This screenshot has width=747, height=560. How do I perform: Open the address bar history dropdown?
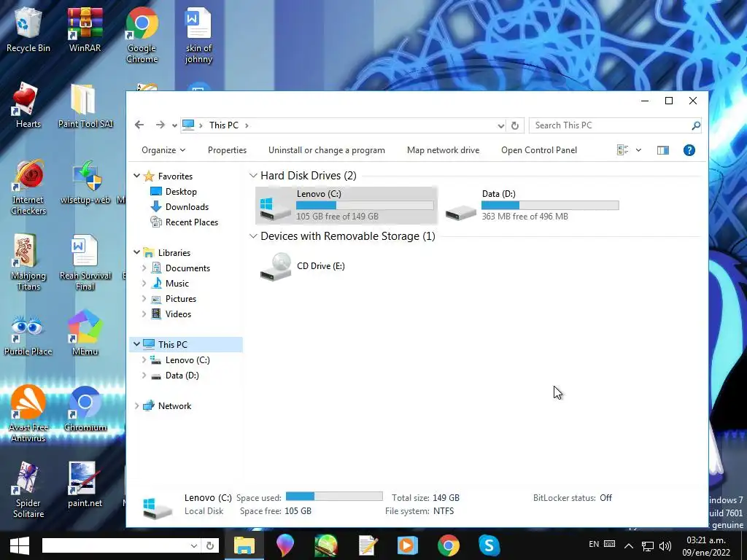[x=500, y=125]
